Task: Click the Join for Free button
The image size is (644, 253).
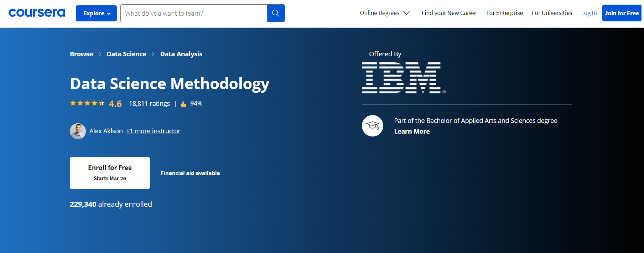Action: pos(622,13)
